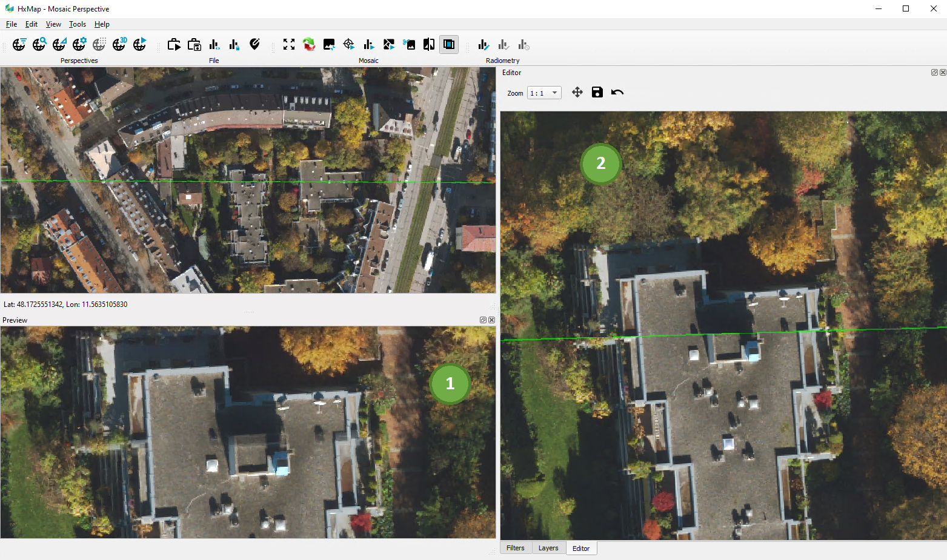Toggle the split compare view icon
The height and width of the screenshot is (560, 947).
point(429,44)
